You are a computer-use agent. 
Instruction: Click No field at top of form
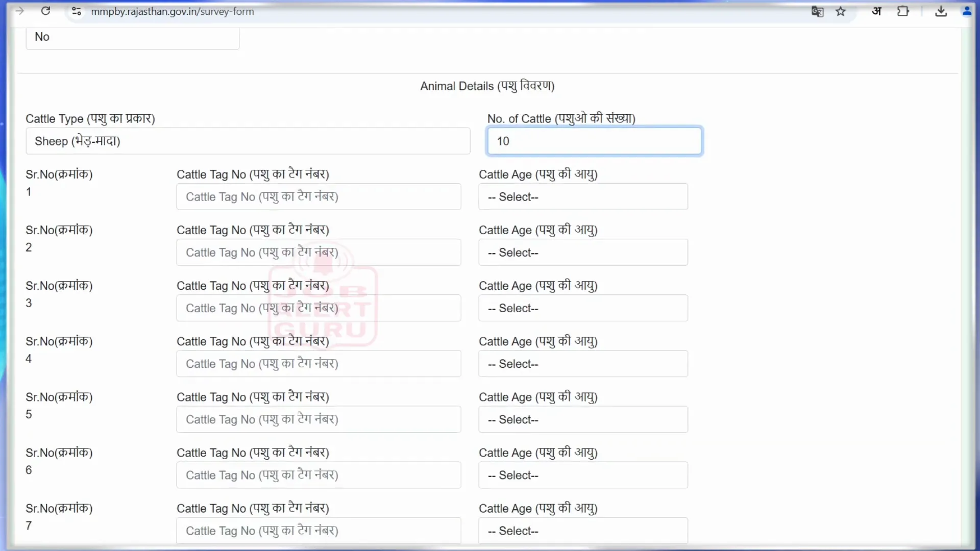[x=133, y=36]
